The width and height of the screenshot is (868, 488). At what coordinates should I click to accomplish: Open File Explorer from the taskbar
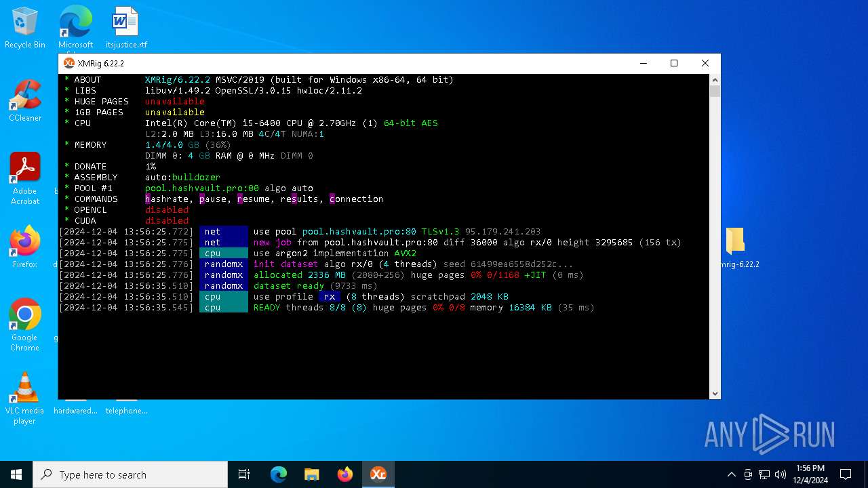312,474
